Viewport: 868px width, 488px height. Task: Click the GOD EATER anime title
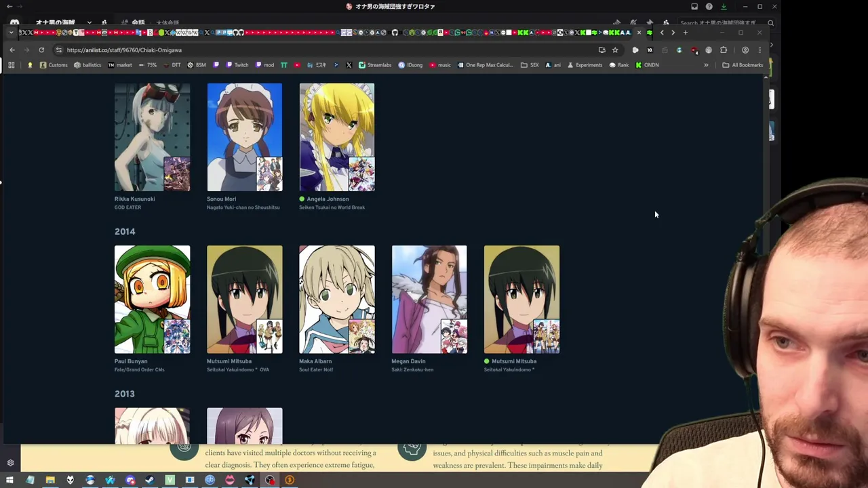click(x=128, y=207)
